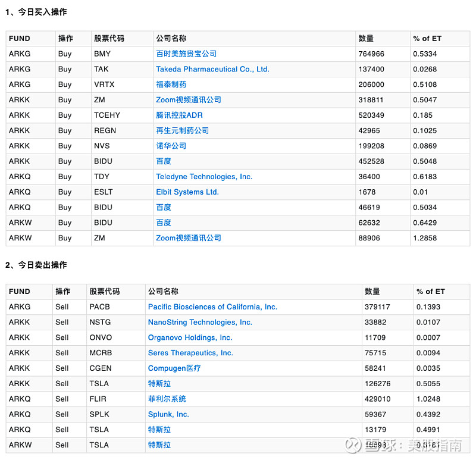
Task: Select the VRTX ticker cell
Action: coord(122,85)
